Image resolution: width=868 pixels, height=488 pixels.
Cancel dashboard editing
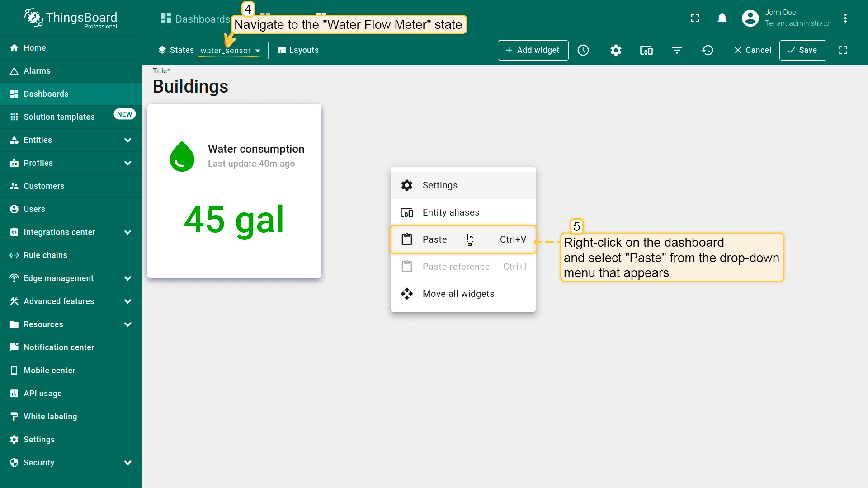click(x=753, y=50)
